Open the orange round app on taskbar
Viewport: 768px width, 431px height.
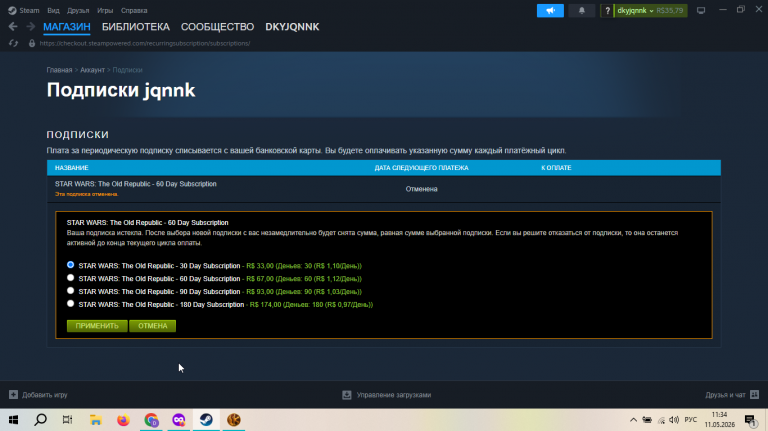point(234,420)
